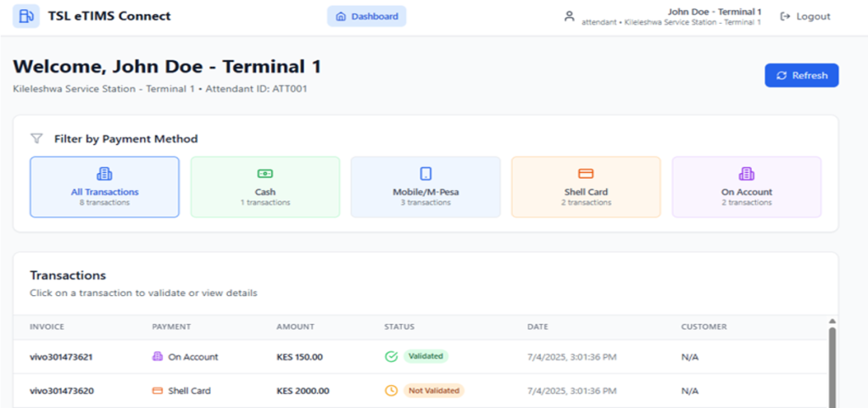Click the CUSTOMER column header
The image size is (868, 408).
704,327
